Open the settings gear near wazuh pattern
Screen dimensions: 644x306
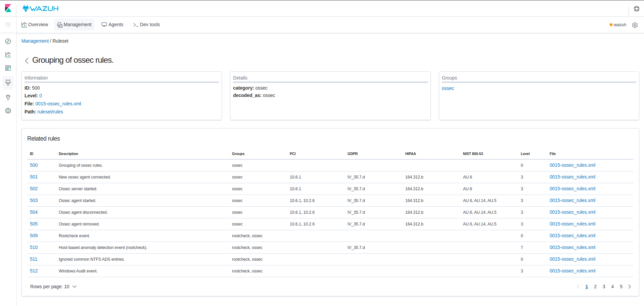(x=635, y=25)
